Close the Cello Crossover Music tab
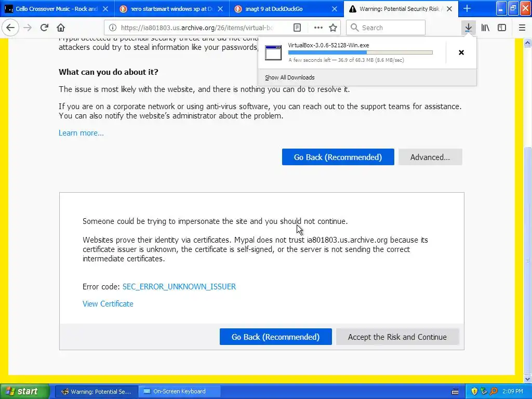 (x=105, y=9)
